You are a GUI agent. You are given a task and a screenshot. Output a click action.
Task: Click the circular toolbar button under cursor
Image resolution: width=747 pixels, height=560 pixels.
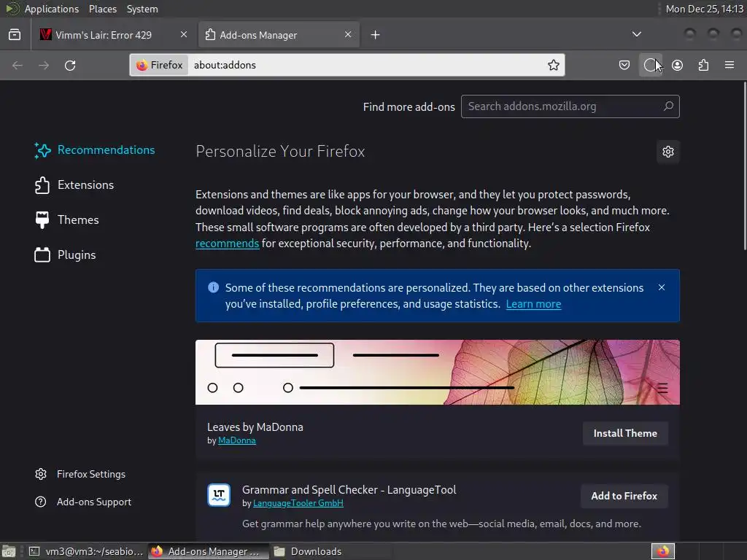(x=650, y=65)
